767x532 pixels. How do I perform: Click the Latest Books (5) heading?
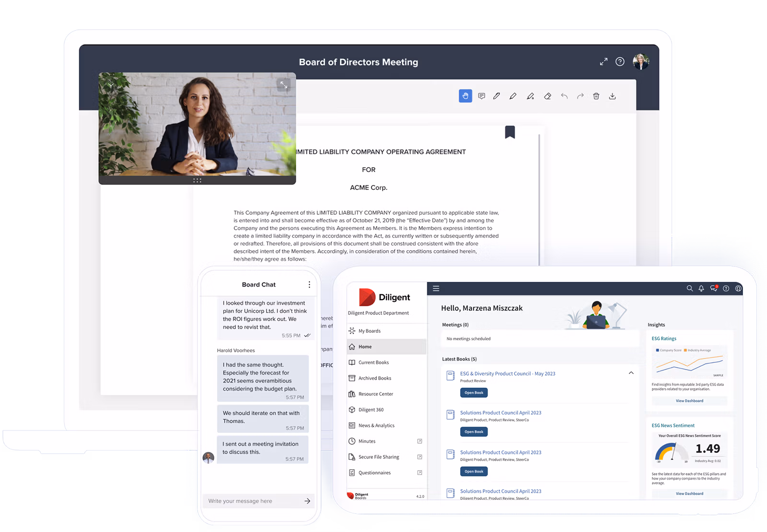tap(459, 359)
